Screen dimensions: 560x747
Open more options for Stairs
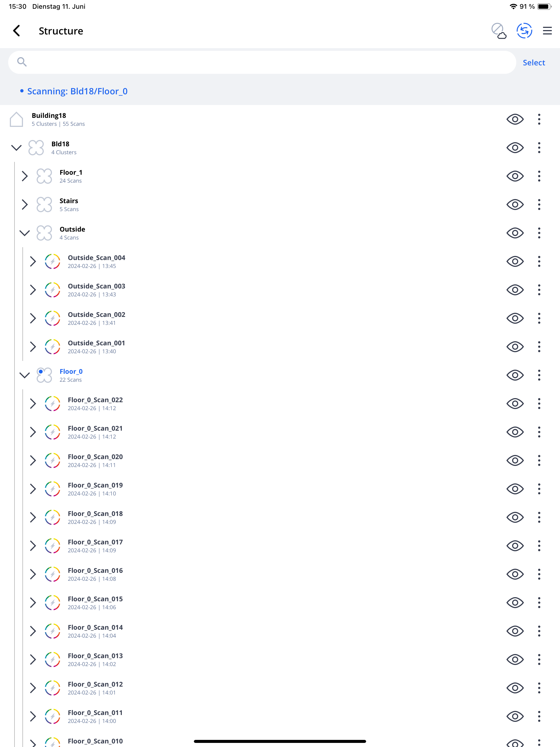pos(539,204)
